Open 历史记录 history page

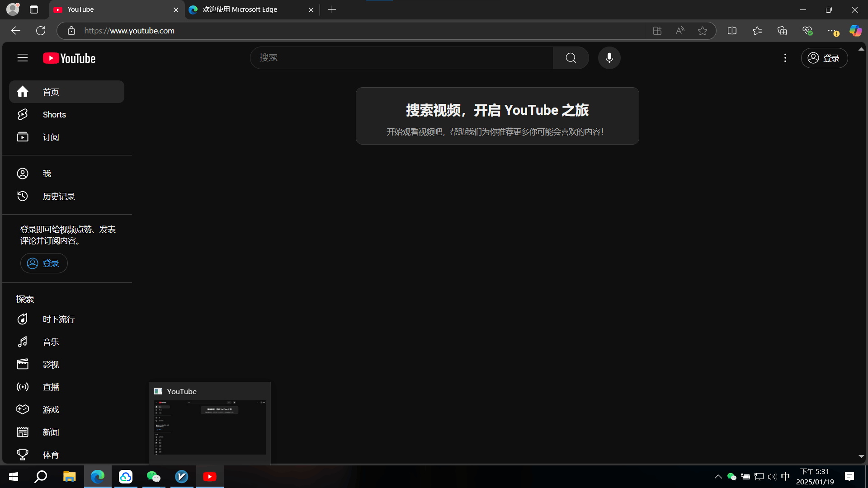59,197
